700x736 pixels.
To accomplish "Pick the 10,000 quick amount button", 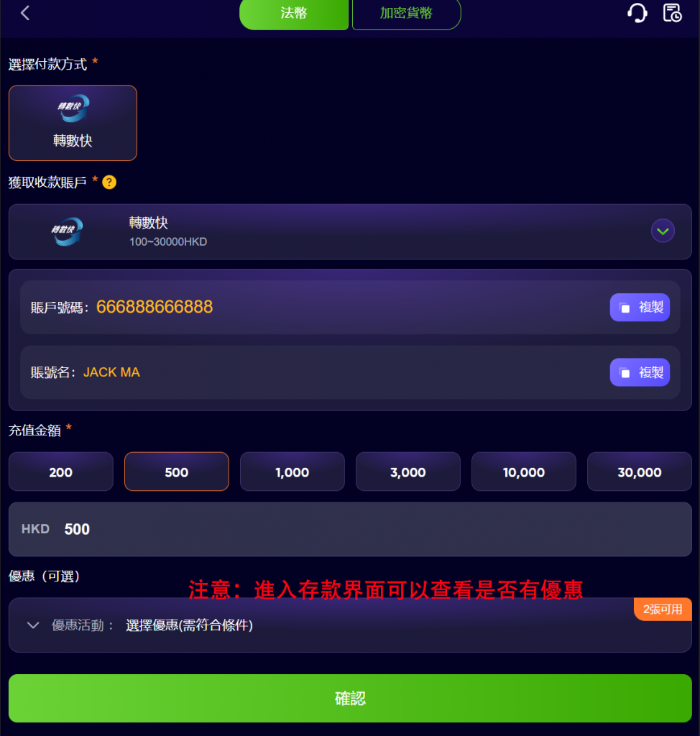I will pyautogui.click(x=523, y=471).
